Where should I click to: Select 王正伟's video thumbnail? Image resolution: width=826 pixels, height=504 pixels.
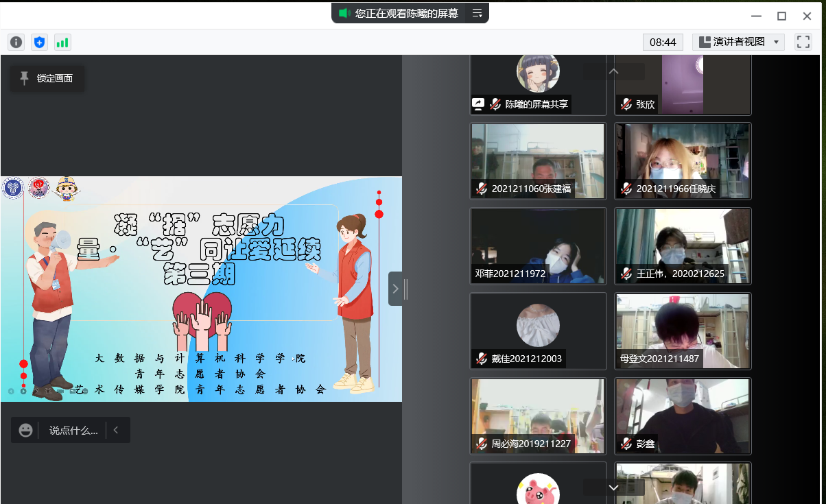pos(683,246)
